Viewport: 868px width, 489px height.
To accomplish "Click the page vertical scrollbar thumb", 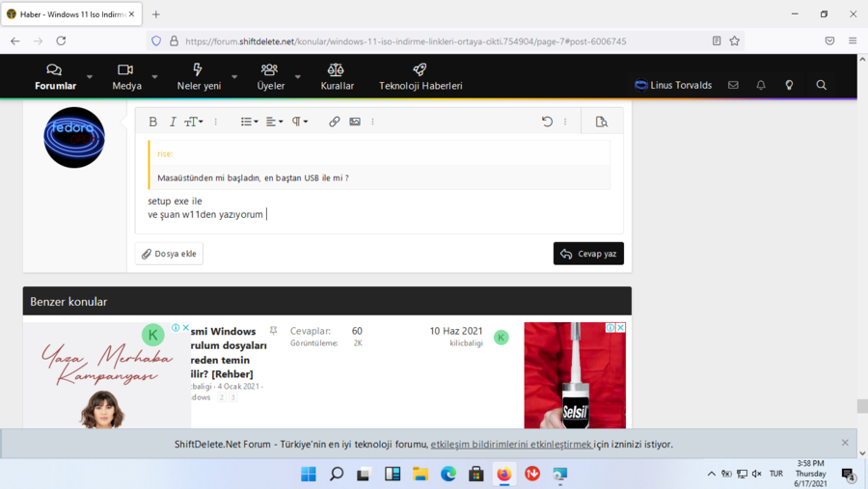I will (x=862, y=406).
